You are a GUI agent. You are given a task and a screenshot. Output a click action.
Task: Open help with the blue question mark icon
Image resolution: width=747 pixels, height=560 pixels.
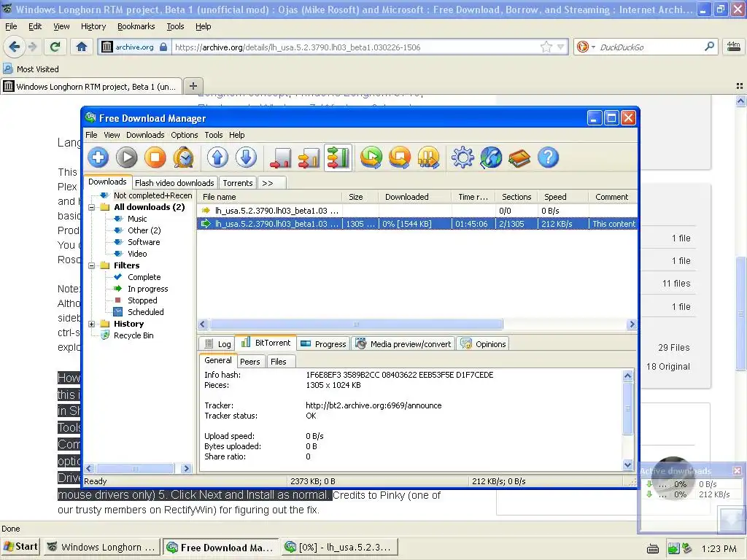(x=549, y=157)
